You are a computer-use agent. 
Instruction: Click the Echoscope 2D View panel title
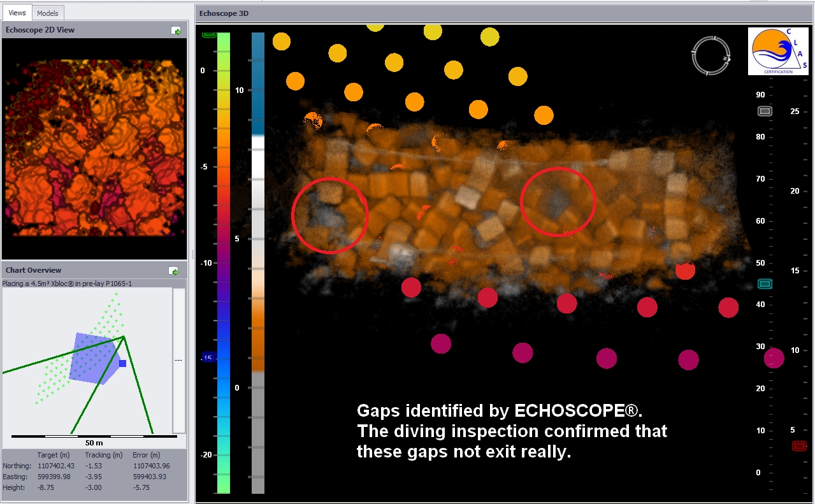(40, 30)
